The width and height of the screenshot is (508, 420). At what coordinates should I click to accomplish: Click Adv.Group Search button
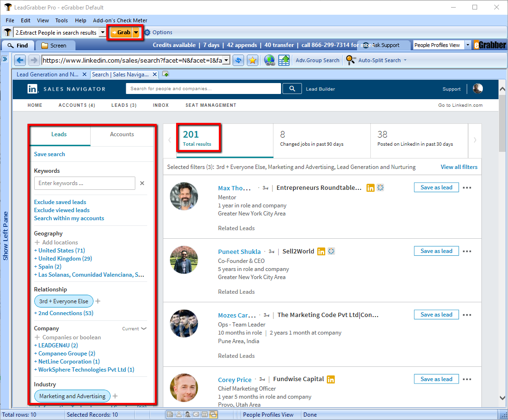coord(317,60)
